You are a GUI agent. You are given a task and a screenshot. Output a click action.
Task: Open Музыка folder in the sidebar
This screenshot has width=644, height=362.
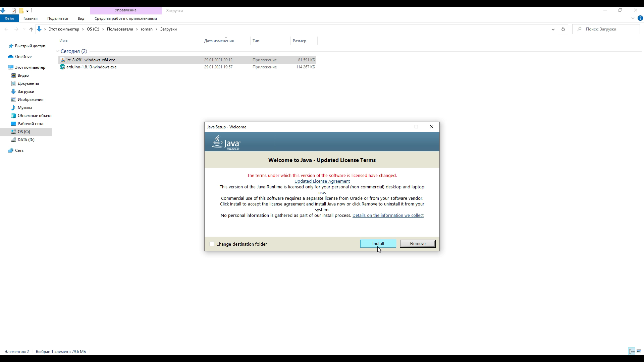[25, 108]
